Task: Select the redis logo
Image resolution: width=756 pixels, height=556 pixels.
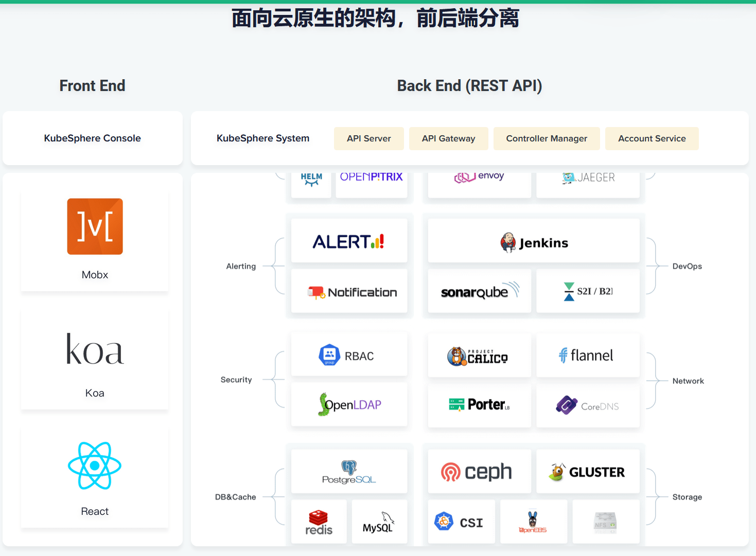Action: (x=319, y=522)
